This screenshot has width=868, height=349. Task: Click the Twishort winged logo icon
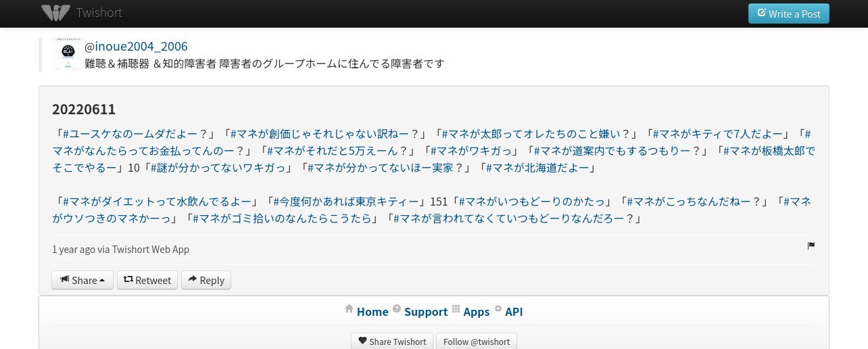[55, 13]
